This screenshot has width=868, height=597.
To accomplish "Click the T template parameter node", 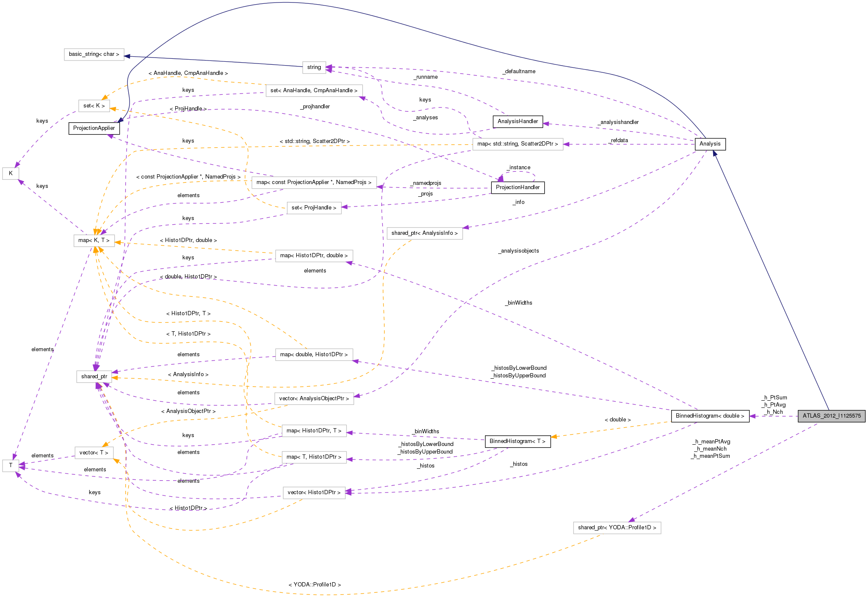I will 11,465.
